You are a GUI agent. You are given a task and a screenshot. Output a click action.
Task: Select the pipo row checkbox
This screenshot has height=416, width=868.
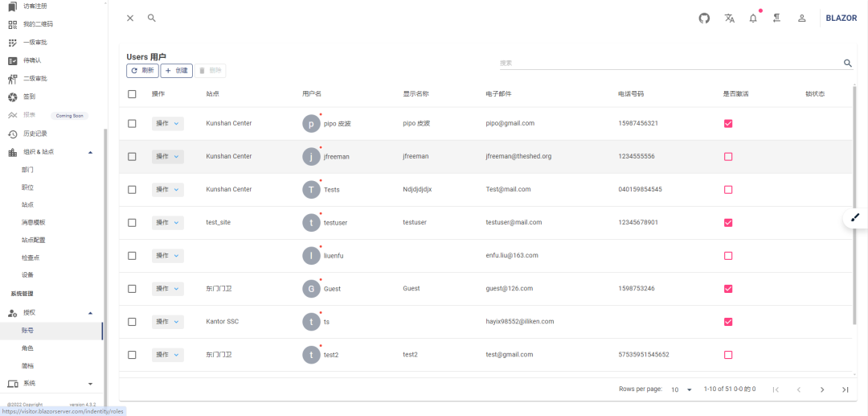point(132,124)
